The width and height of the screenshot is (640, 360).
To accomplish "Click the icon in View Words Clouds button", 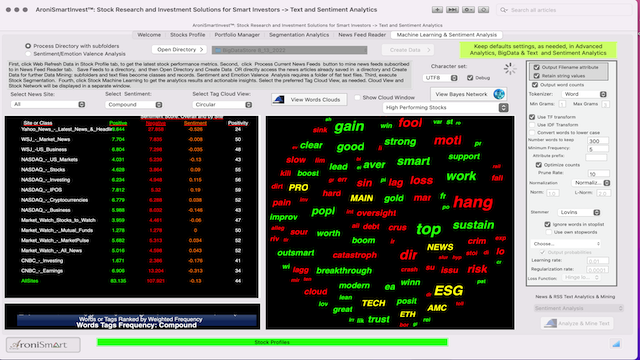I will 279,99.
